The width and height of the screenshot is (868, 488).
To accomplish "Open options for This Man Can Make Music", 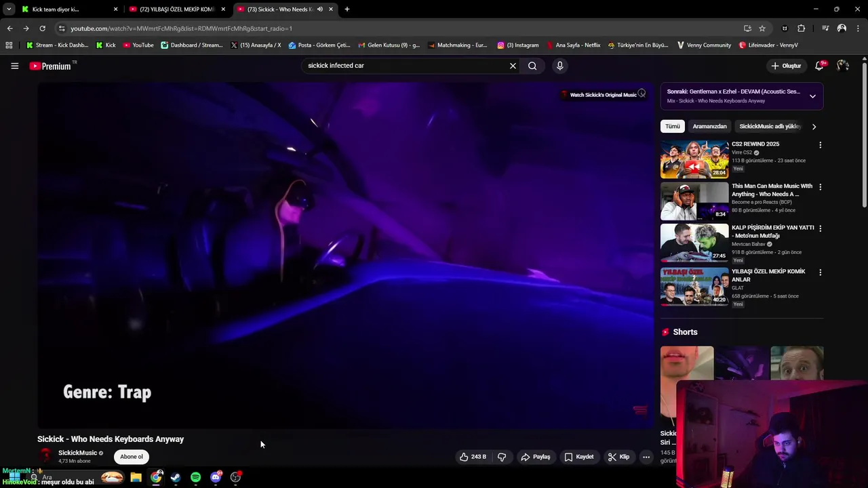I will tap(820, 187).
